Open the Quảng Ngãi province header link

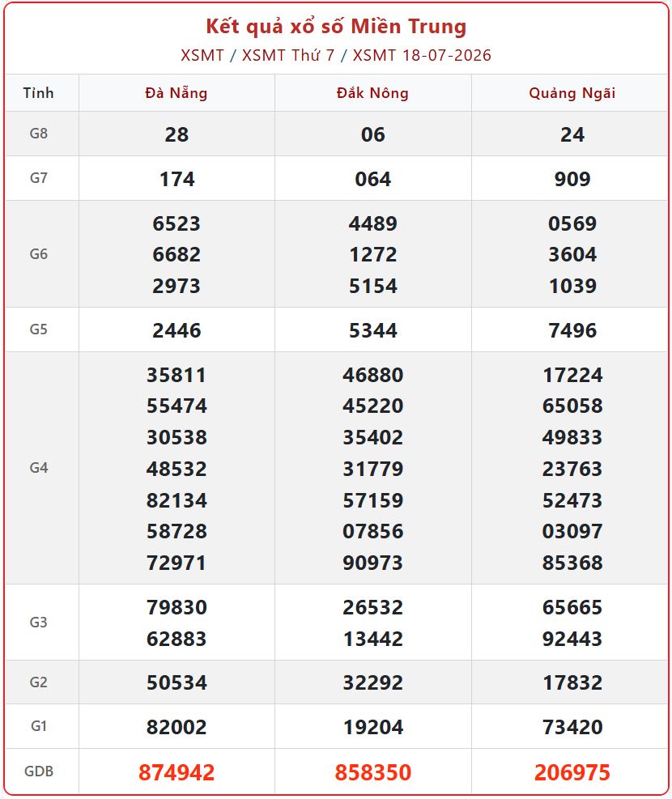click(x=572, y=93)
